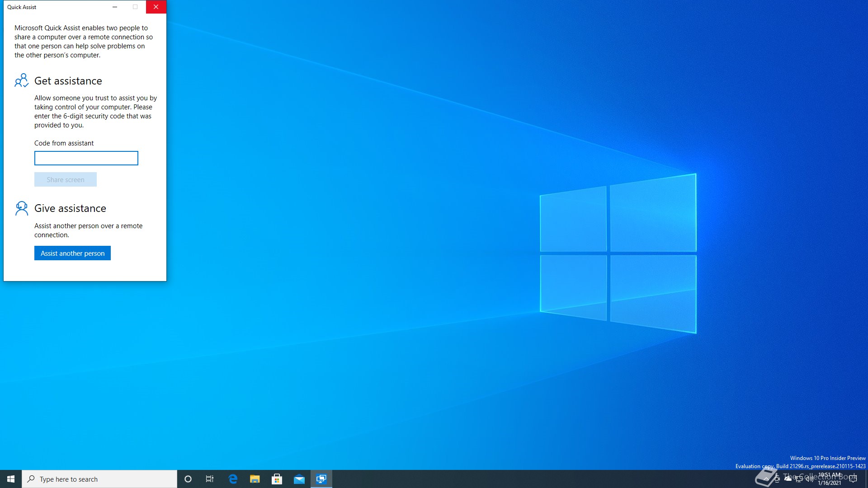
Task: Click the Give assistance headset icon
Action: (21, 208)
